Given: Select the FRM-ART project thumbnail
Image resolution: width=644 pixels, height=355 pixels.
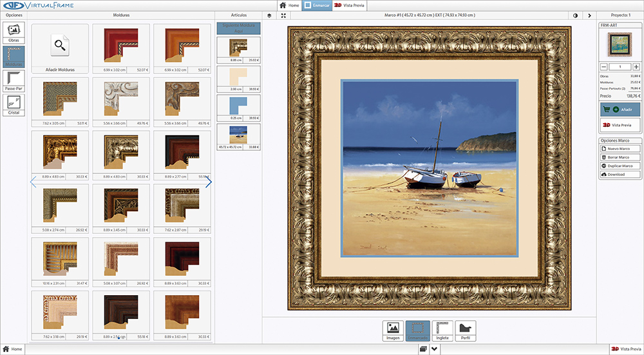Looking at the screenshot, I should point(620,45).
